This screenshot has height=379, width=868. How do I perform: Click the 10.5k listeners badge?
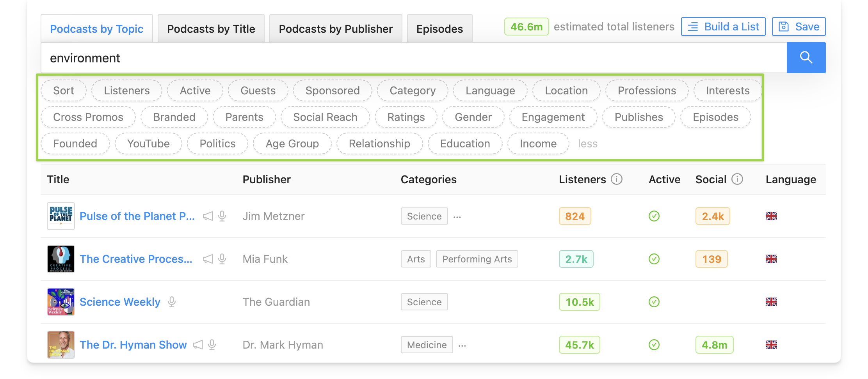(x=579, y=302)
